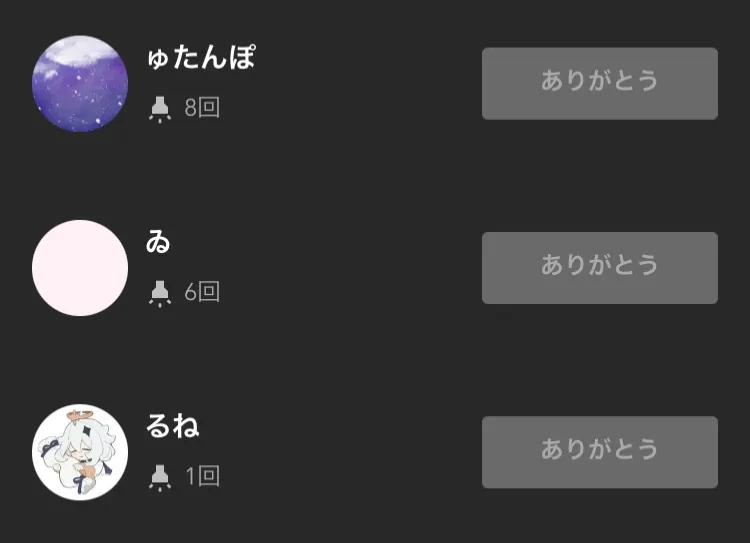Click the bell icon beside 8回
The height and width of the screenshot is (543, 750).
[159, 108]
